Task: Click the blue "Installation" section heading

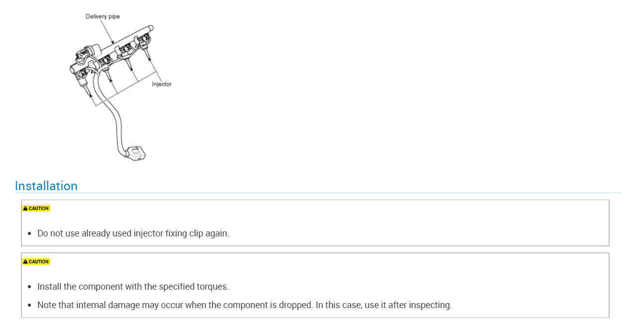Action: pyautogui.click(x=46, y=186)
